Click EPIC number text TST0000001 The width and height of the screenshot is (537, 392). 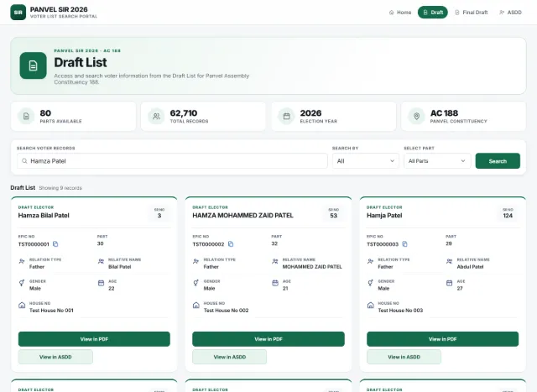[x=34, y=244]
